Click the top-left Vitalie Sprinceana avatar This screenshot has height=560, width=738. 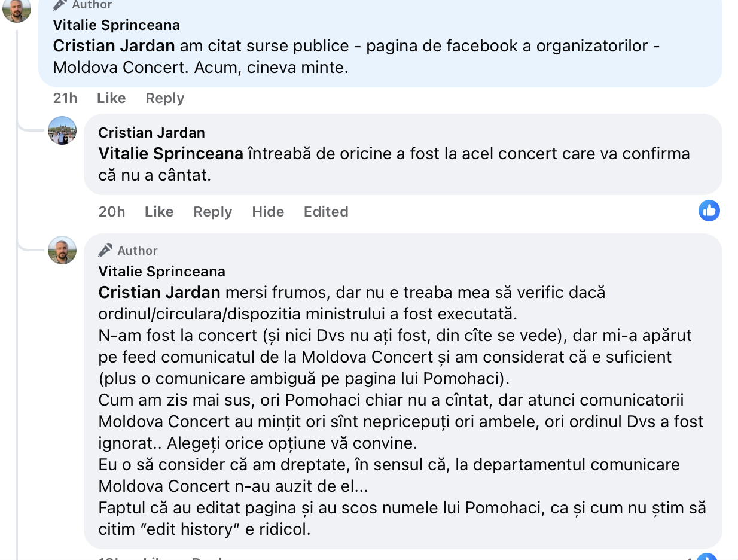17,8
